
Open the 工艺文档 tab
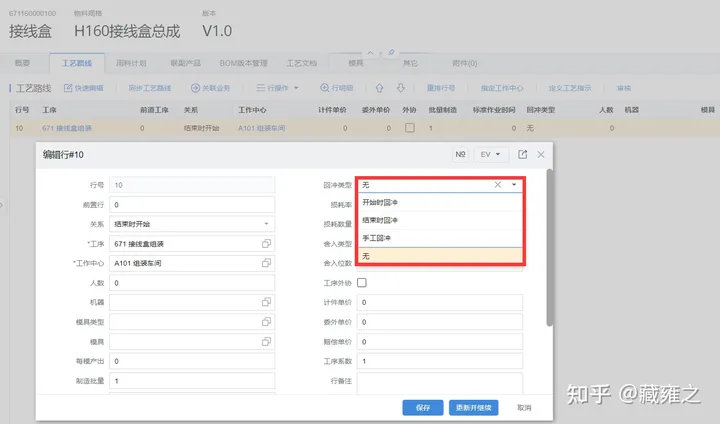[x=301, y=62]
